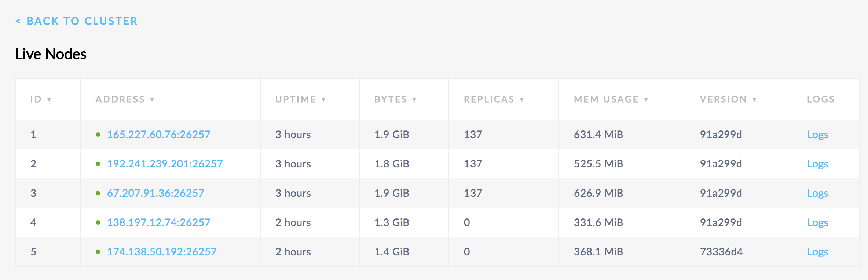868x280 pixels.
Task: View Logs for node 3
Action: click(x=817, y=193)
